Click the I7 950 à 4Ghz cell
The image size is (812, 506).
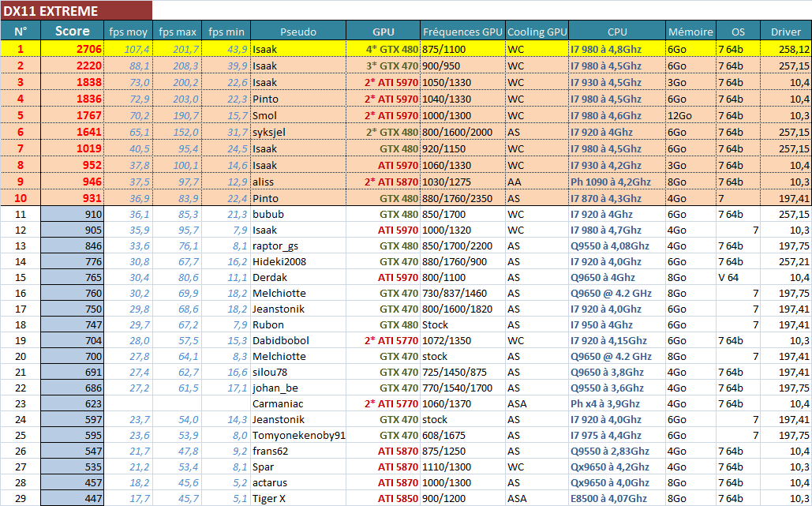click(x=617, y=324)
